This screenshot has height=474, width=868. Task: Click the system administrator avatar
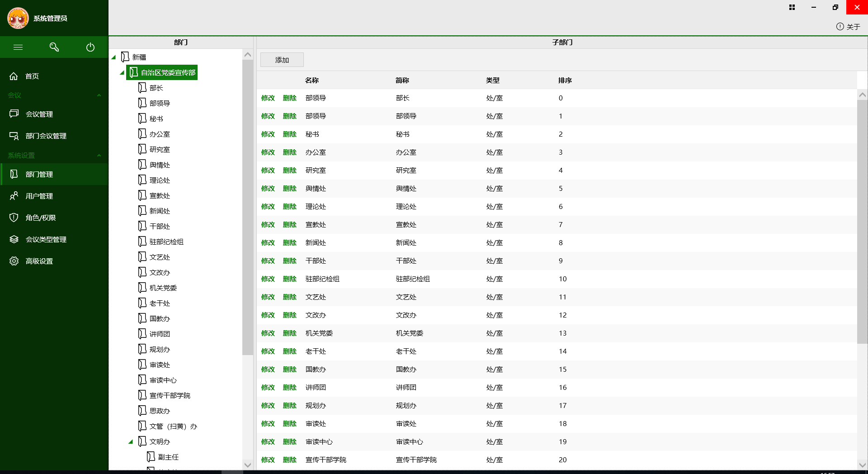click(x=18, y=18)
